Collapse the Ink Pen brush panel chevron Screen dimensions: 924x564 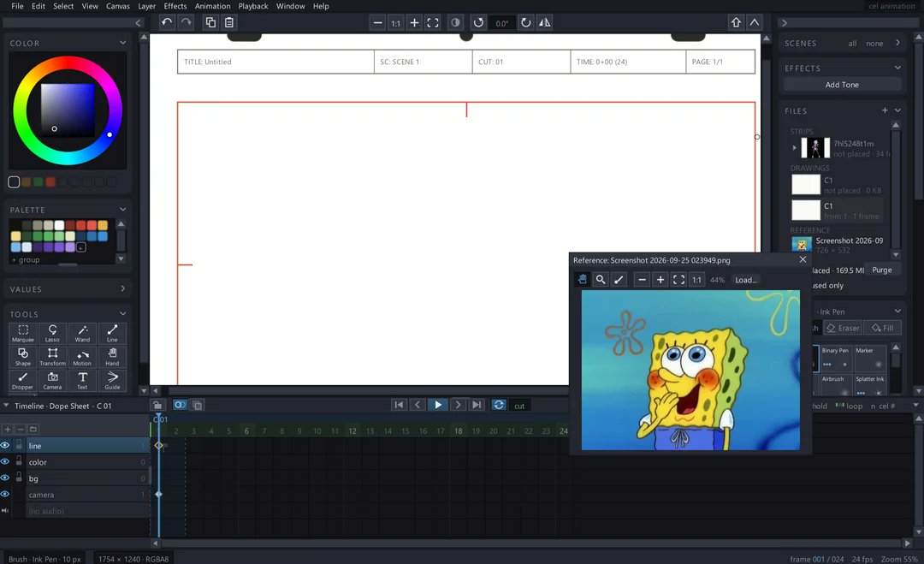click(x=897, y=312)
